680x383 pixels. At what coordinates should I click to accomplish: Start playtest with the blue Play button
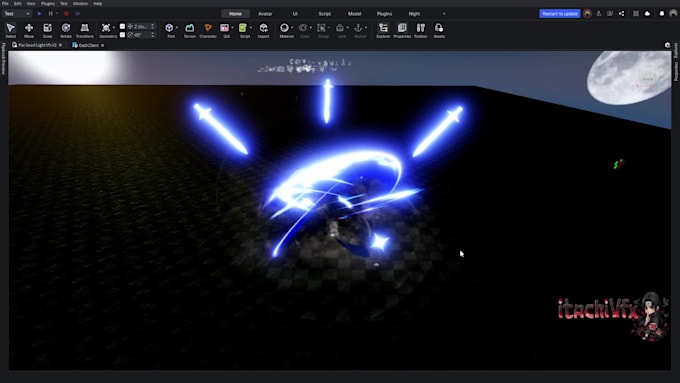pos(39,14)
